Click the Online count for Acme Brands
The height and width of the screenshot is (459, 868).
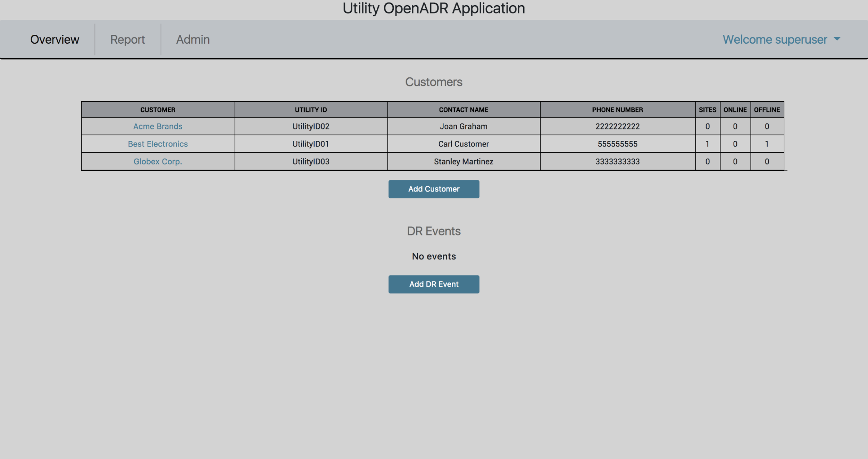(735, 126)
